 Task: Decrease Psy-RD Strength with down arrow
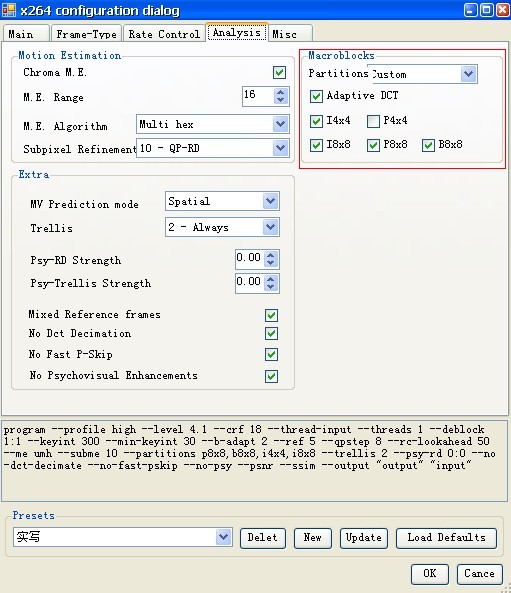coord(271,263)
